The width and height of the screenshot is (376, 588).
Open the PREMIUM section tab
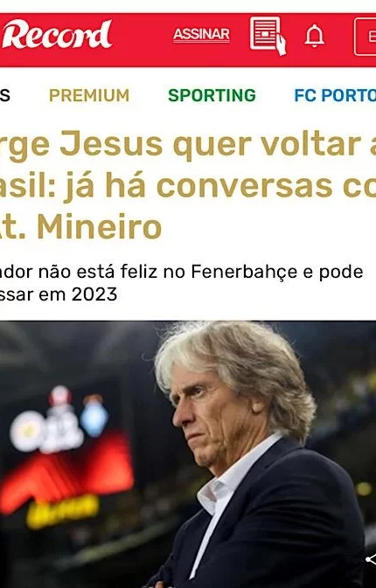click(89, 95)
